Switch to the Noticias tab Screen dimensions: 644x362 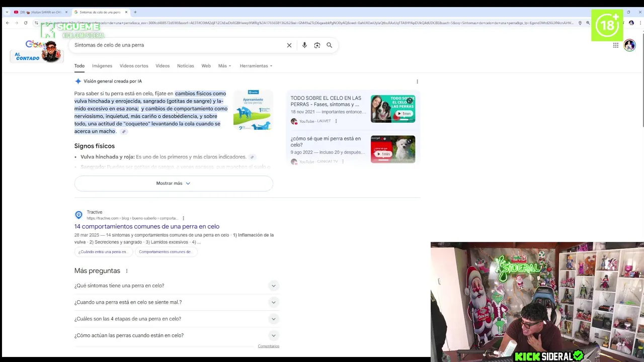click(x=186, y=66)
